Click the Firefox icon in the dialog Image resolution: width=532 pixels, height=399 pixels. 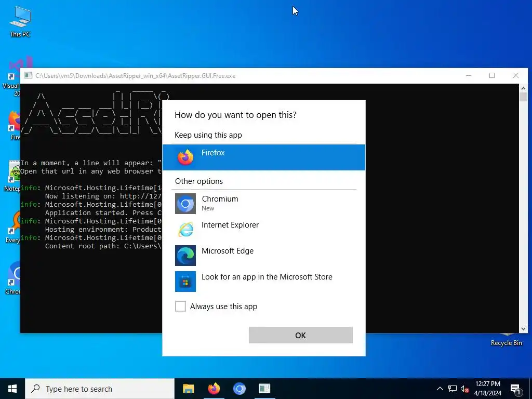[185, 157]
